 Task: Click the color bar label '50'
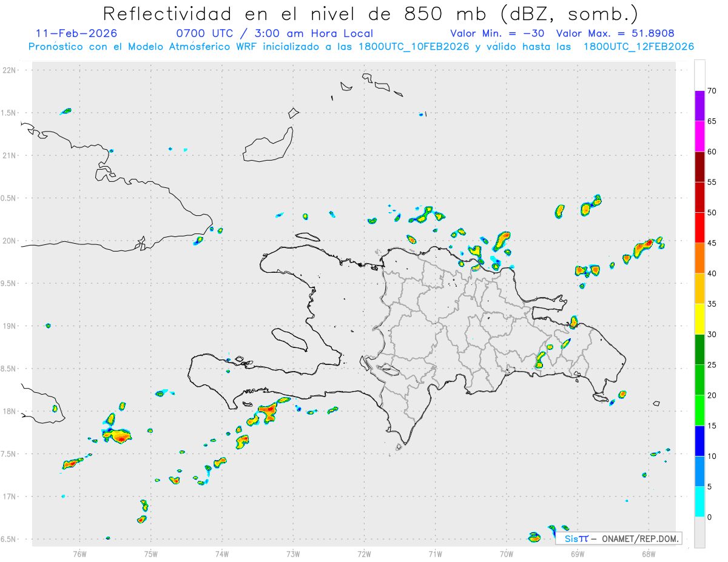point(713,212)
